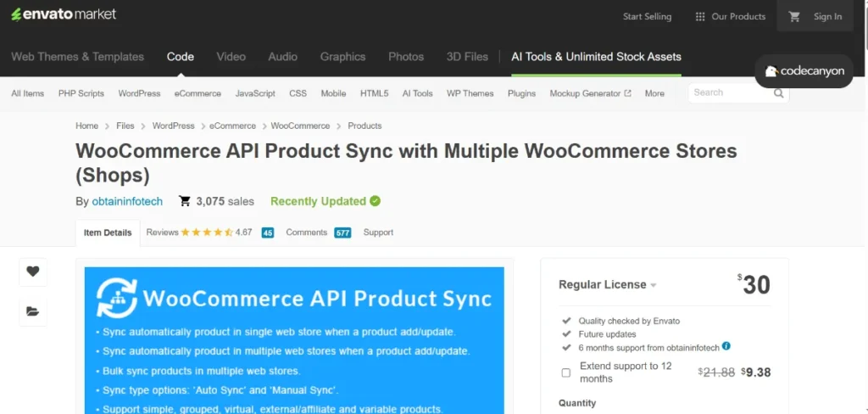Focus the Search input field
The height and width of the screenshot is (414, 868).
(x=731, y=93)
